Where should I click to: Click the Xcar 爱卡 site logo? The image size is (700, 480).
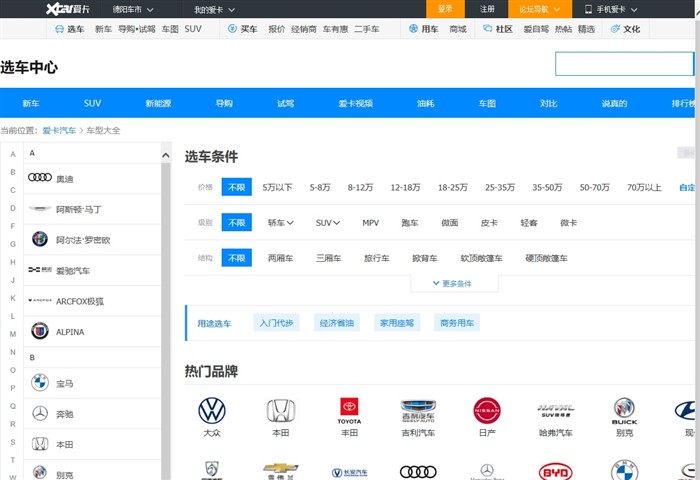click(x=68, y=9)
